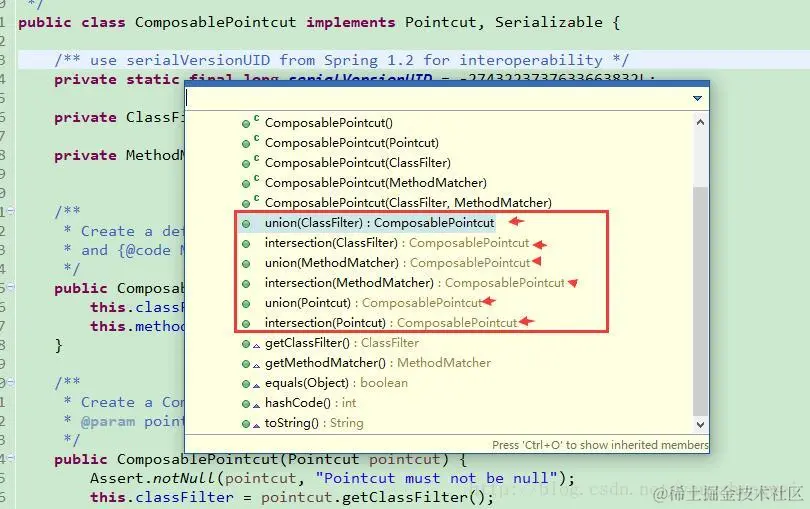Select ComposablePointcut(MethodMatcher) constructor entry
Screen dimensions: 810x509
pyautogui.click(x=376, y=183)
